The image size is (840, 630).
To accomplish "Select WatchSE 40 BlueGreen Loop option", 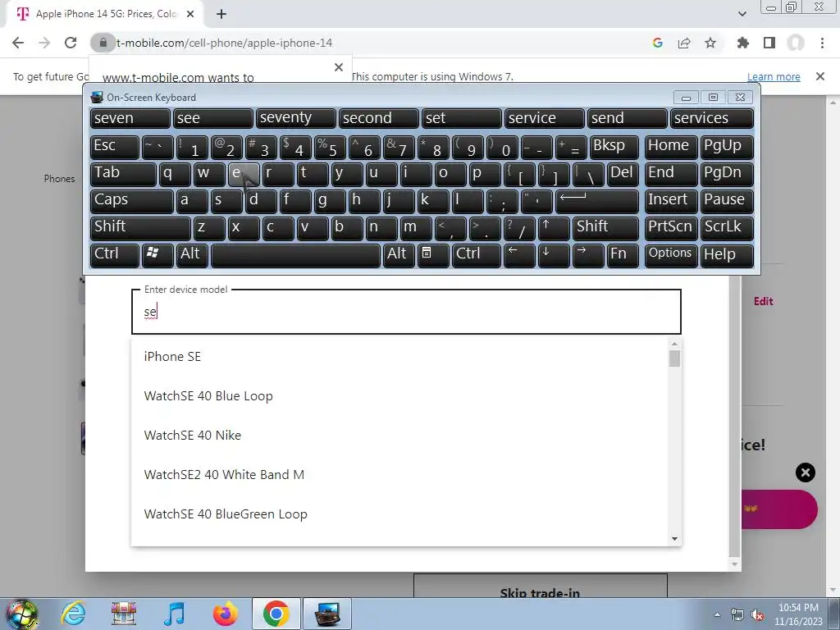I will (399, 514).
